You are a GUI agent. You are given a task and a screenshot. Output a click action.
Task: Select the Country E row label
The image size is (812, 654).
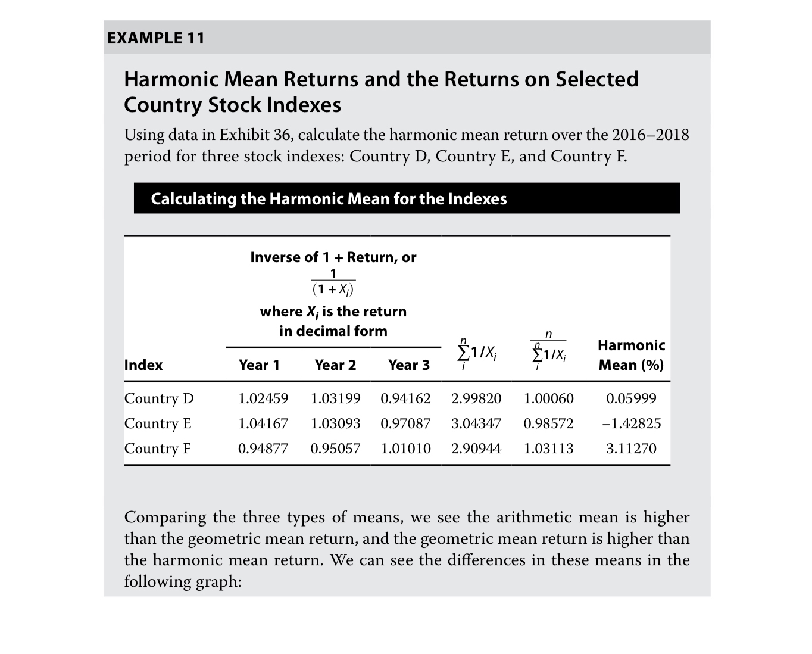(x=158, y=423)
